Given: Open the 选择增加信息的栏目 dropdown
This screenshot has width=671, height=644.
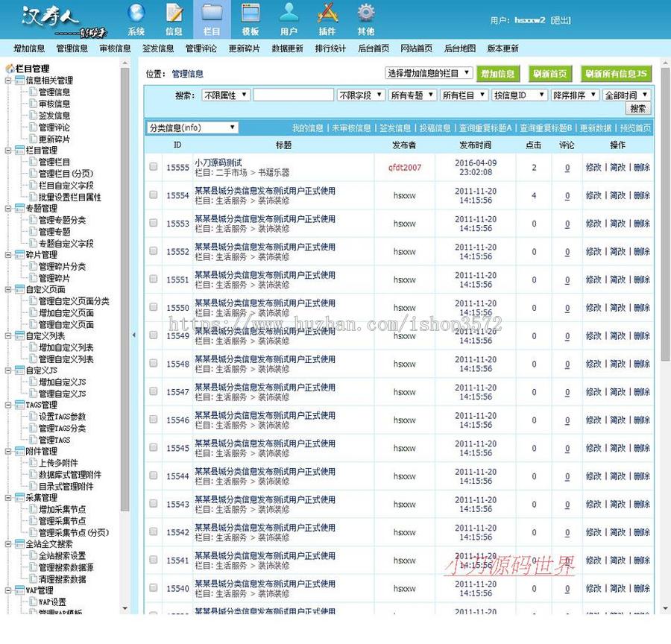Looking at the screenshot, I should pyautogui.click(x=429, y=73).
